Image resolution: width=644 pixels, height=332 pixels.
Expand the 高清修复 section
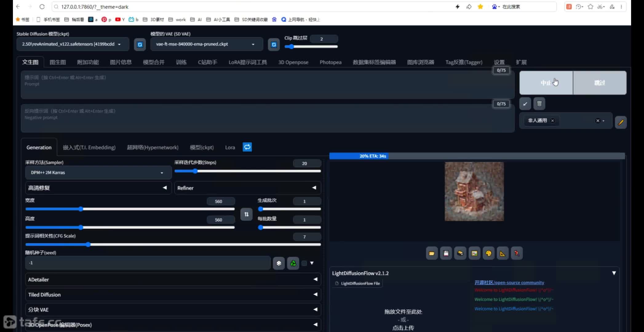[x=98, y=188]
